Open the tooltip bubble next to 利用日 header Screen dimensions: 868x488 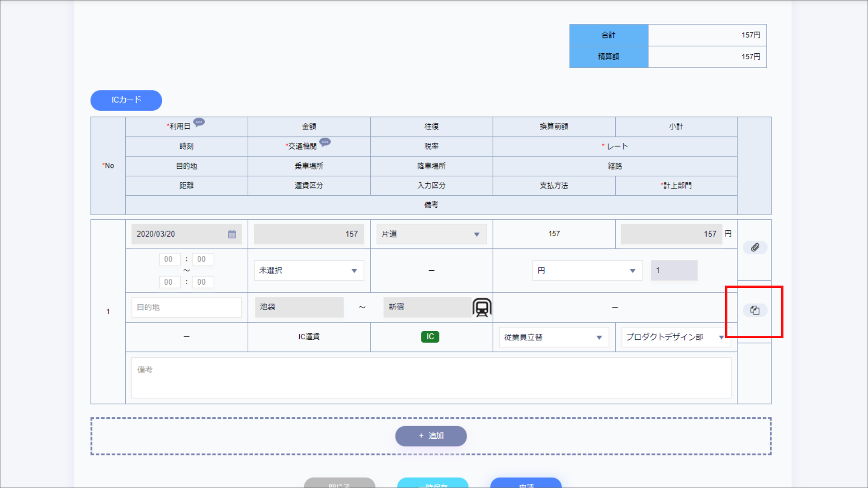pyautogui.click(x=199, y=122)
